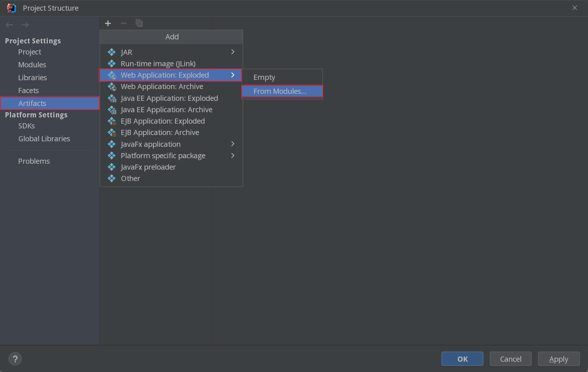Click the Web Application: Exploded icon
Viewport: 588px width, 372px height.
pos(112,75)
